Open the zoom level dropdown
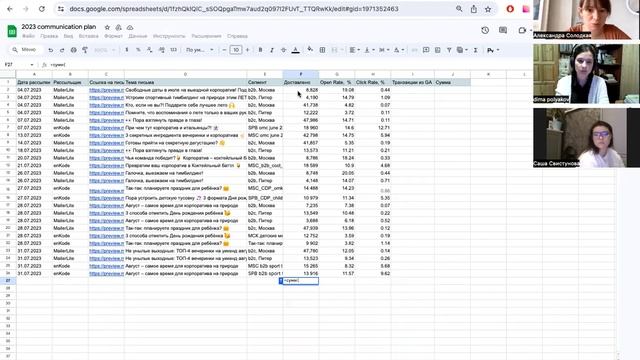The image size is (640, 360). [105, 50]
